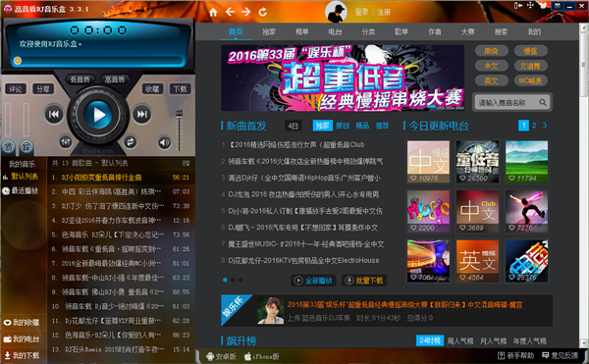Open the 大赛 contest tab
Image resolution: width=589 pixels, height=364 pixels.
click(467, 32)
